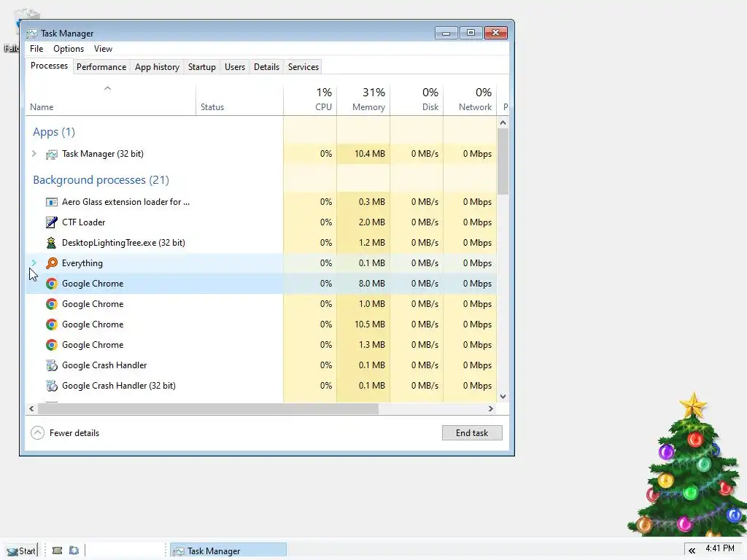Collapse view using Fewer details arrow

[38, 433]
